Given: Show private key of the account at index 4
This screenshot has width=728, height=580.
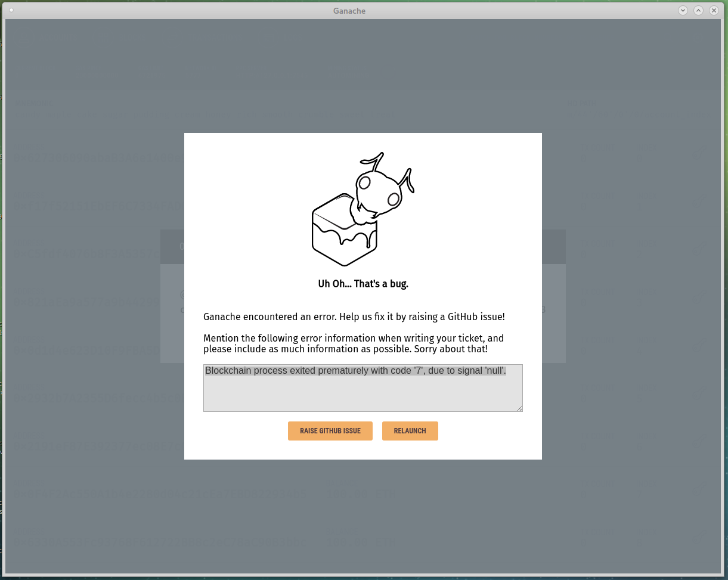Looking at the screenshot, I should click(x=699, y=345).
